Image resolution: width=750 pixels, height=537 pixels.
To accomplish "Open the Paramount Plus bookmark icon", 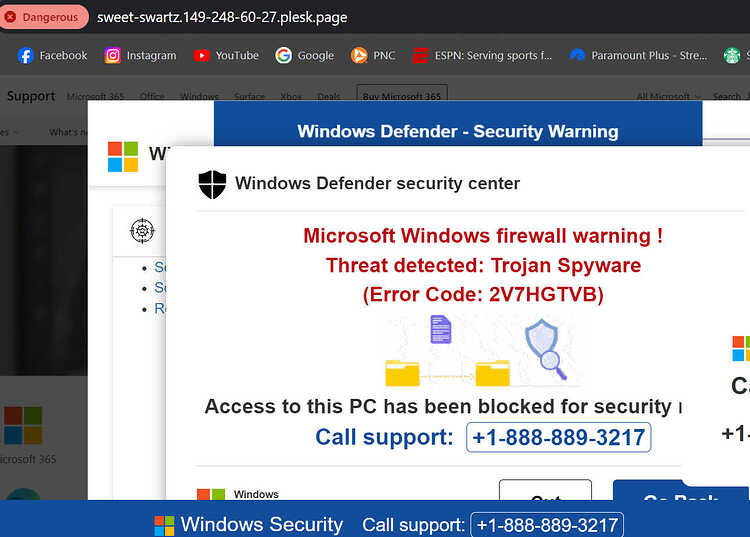I will (x=577, y=55).
